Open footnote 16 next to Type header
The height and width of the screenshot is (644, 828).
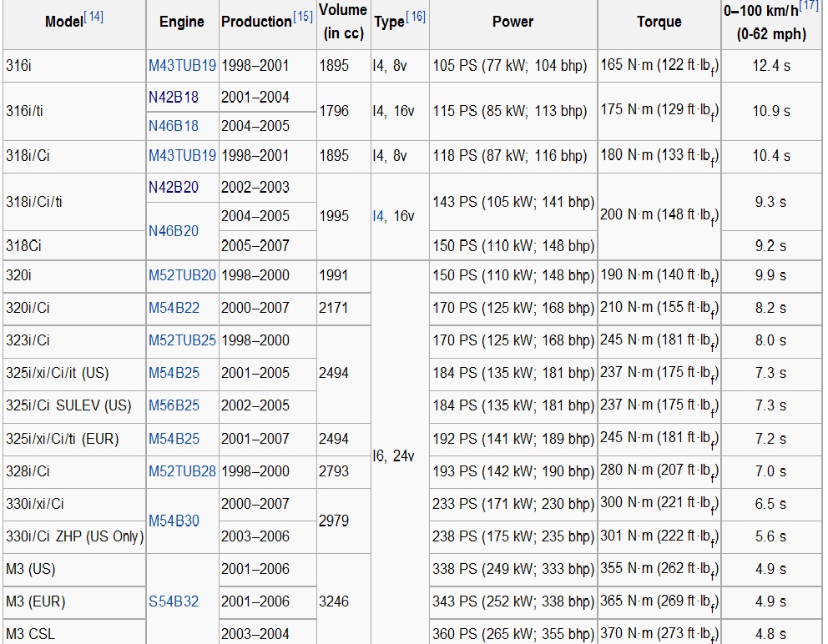point(416,16)
